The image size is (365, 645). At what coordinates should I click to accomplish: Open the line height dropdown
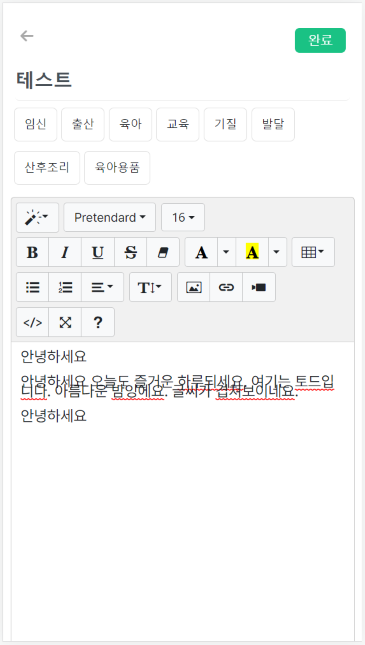150,287
